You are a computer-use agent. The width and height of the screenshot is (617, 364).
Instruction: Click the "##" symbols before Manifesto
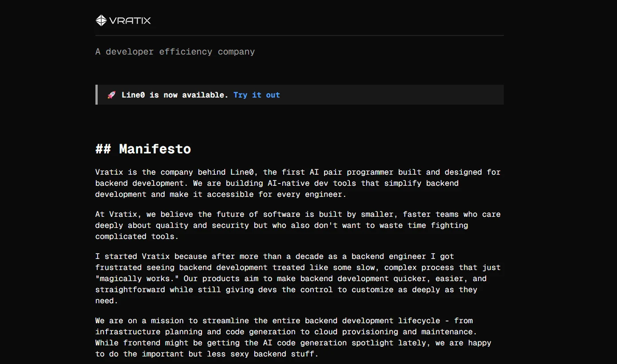pyautogui.click(x=103, y=149)
